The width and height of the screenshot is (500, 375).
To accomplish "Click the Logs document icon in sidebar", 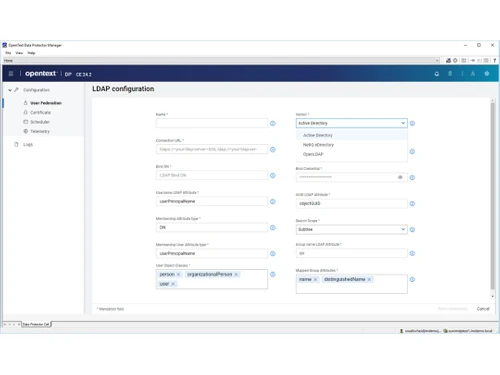I will pos(16,144).
